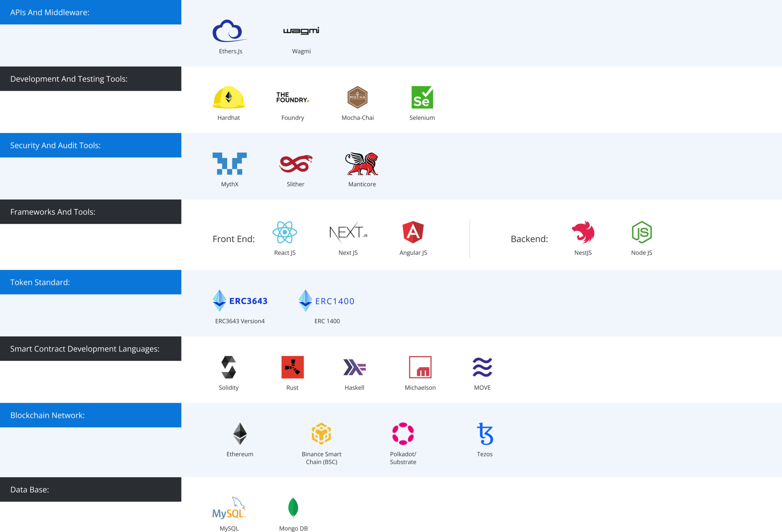Click the MythX blue pixel logo
The height and width of the screenshot is (532, 782).
click(x=229, y=163)
